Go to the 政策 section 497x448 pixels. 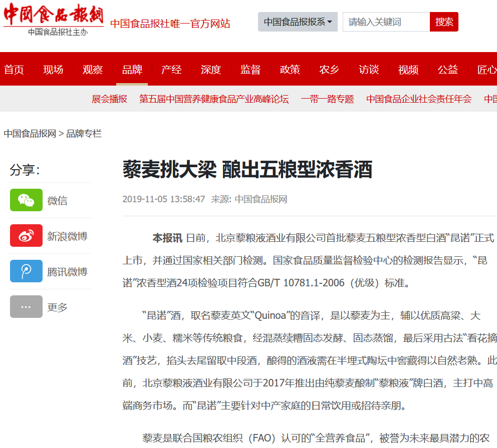pyautogui.click(x=290, y=70)
